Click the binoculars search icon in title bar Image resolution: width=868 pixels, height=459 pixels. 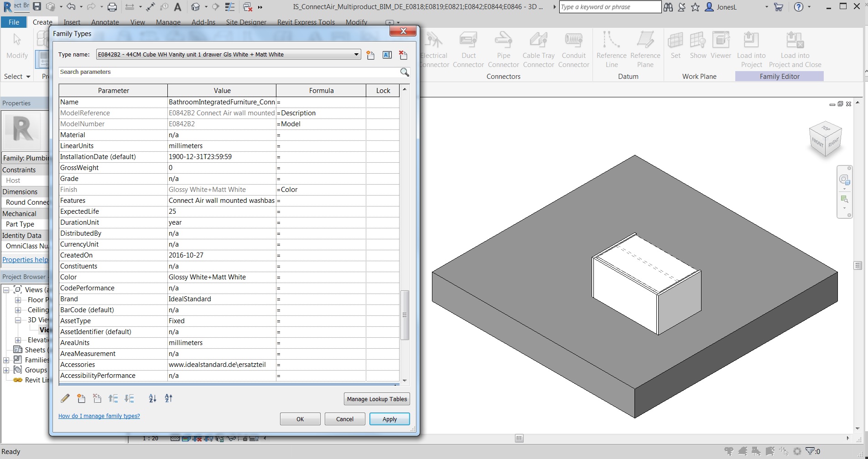[x=668, y=7]
